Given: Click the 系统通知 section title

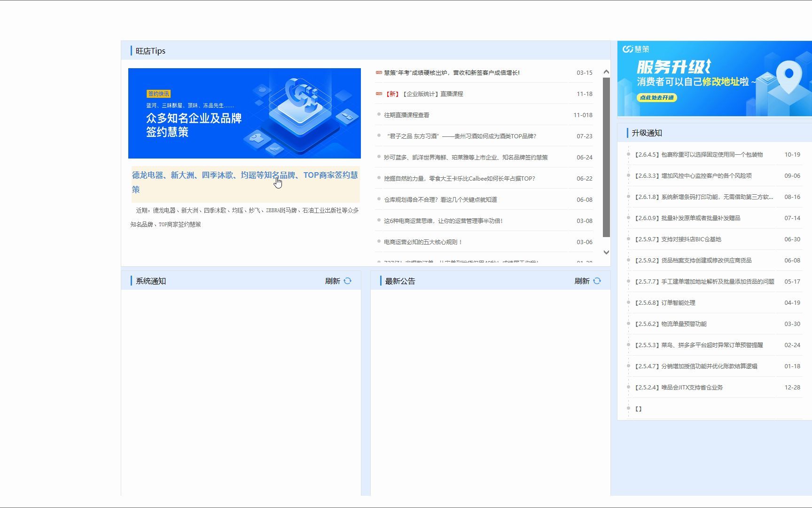Looking at the screenshot, I should pos(150,281).
